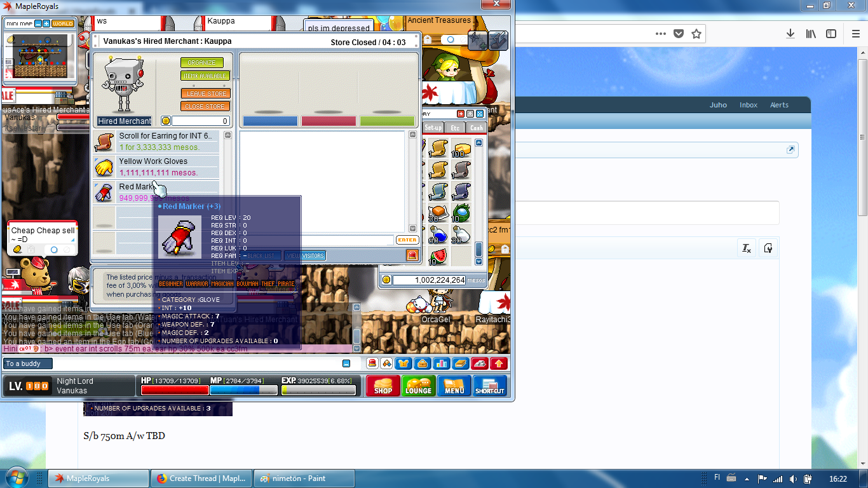Open the Firefox library icon
This screenshot has height=488, width=868.
(x=811, y=34)
